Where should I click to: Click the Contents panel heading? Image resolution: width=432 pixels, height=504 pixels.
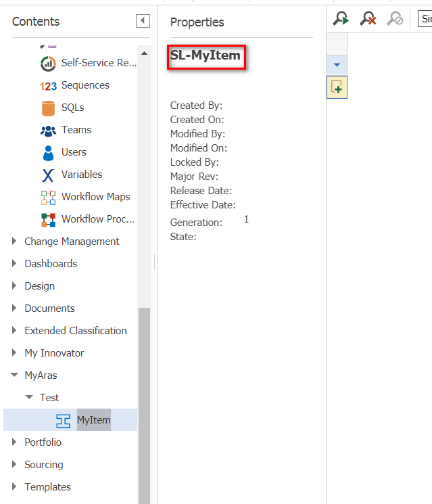point(36,22)
